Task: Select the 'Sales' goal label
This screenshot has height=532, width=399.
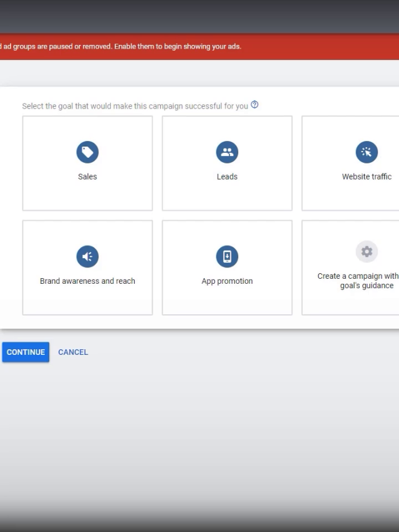Action: (87, 177)
